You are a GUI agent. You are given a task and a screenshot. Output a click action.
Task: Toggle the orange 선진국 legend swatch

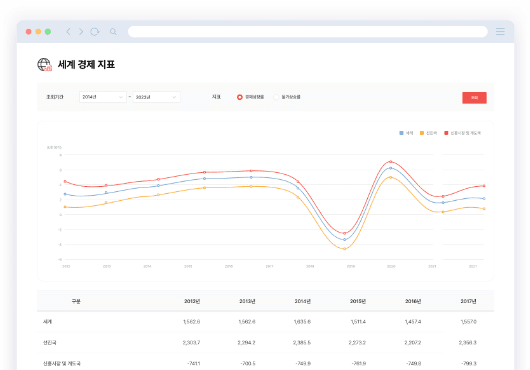click(422, 133)
